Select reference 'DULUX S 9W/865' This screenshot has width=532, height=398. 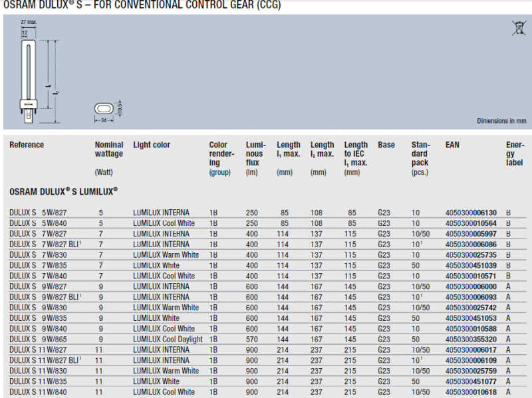tap(38, 339)
